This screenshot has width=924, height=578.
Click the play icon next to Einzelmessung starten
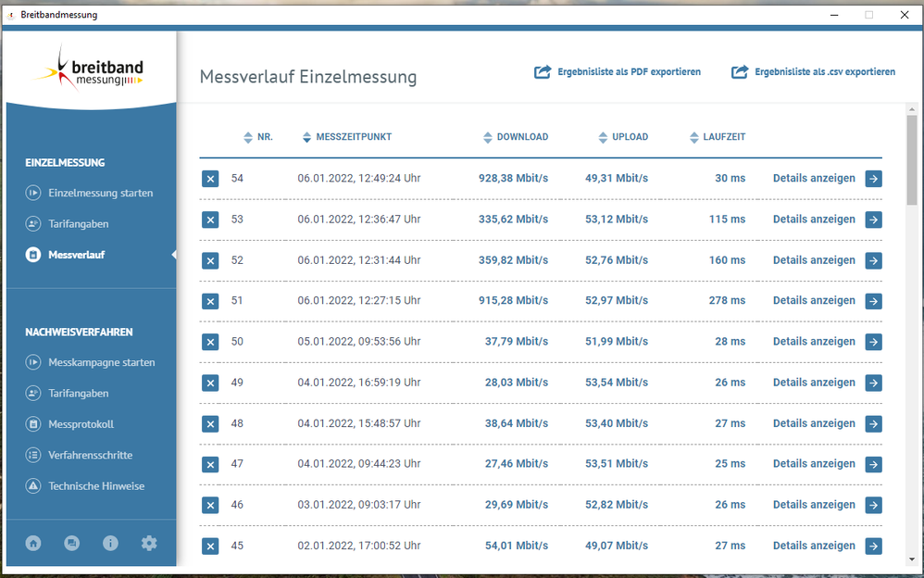tap(33, 193)
